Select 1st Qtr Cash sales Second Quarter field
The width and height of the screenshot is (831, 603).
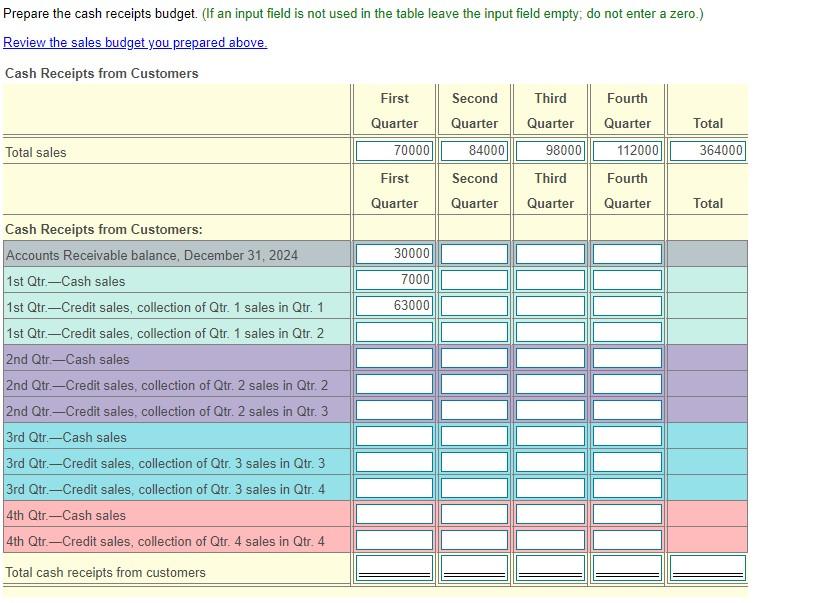pos(474,280)
